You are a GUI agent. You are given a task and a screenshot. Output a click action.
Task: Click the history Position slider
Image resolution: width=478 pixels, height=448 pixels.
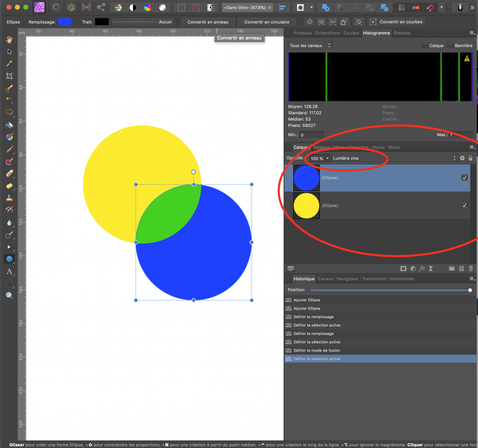391,290
